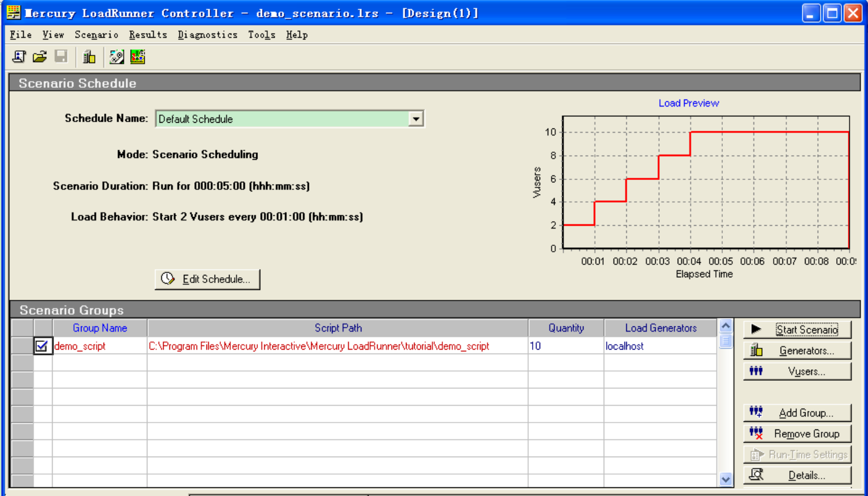Open Load Generators from the toolbar icon

pyautogui.click(x=89, y=57)
